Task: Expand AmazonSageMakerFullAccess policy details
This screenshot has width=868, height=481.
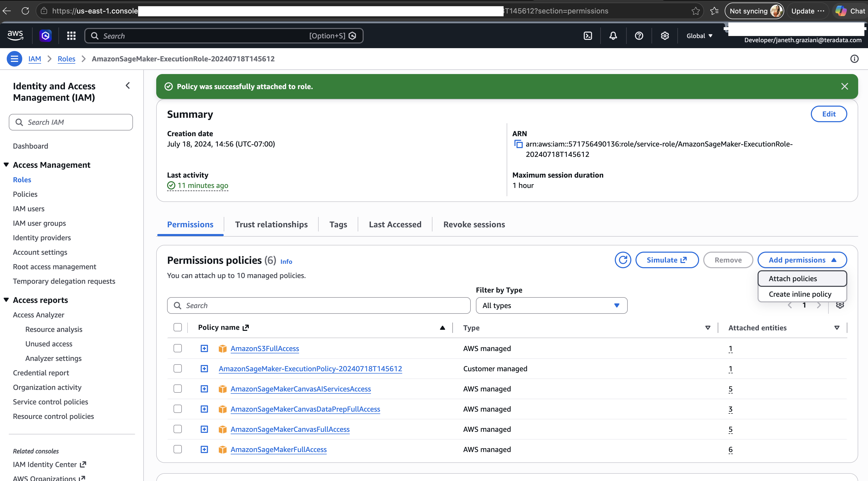Action: point(204,450)
